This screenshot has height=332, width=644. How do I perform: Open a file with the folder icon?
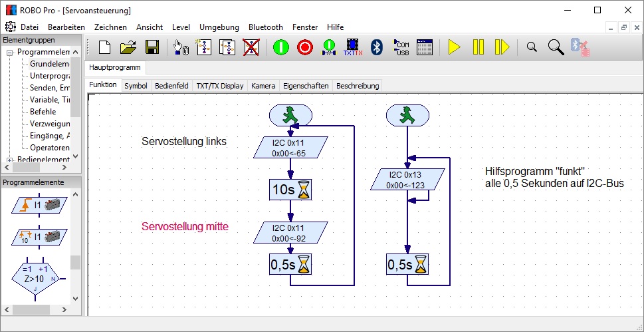tap(128, 47)
